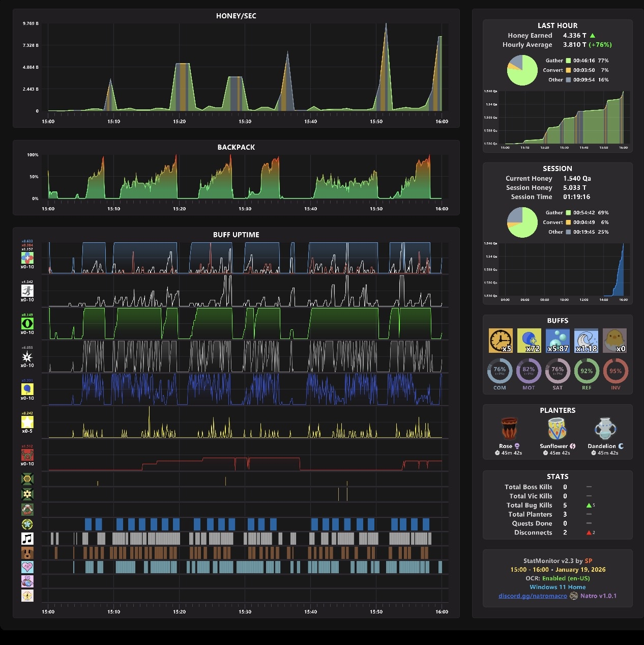Click the Last Hour pie chart
Image resolution: width=644 pixels, height=645 pixels.
click(522, 70)
